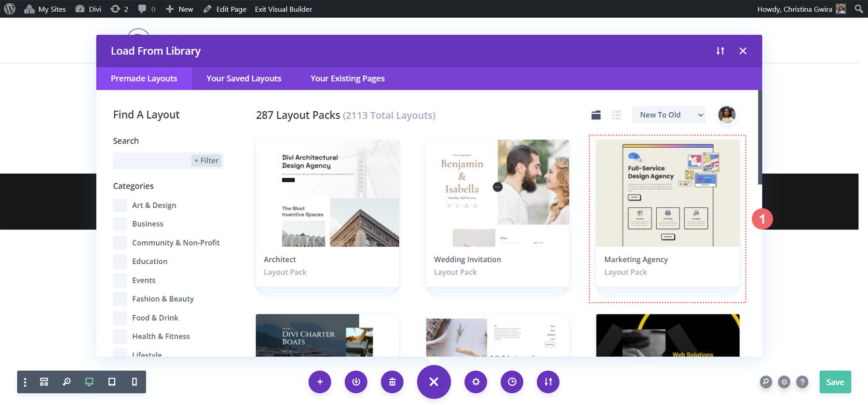
Task: Check the Community & Non-Profit category
Action: click(x=120, y=243)
